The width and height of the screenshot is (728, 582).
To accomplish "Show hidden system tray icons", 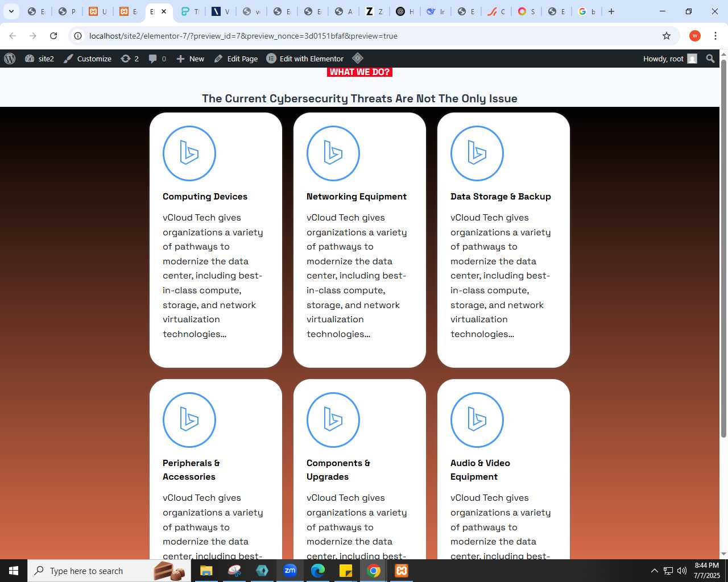I will coord(654,571).
